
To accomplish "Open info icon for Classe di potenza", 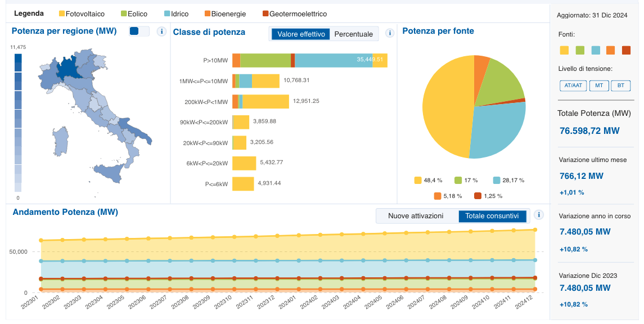I will 390,33.
